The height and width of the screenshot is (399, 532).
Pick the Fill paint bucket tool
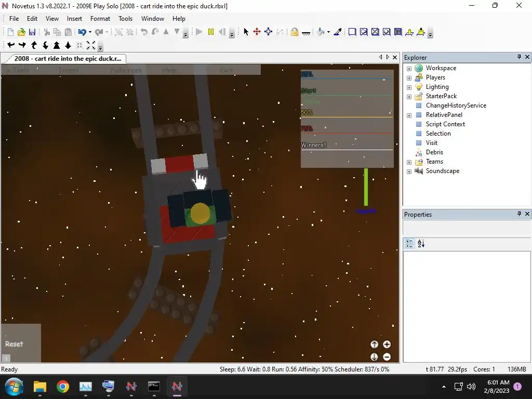(320, 32)
